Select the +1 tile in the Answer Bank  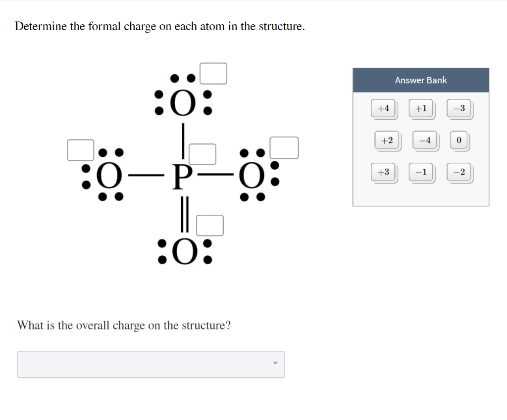(x=421, y=108)
